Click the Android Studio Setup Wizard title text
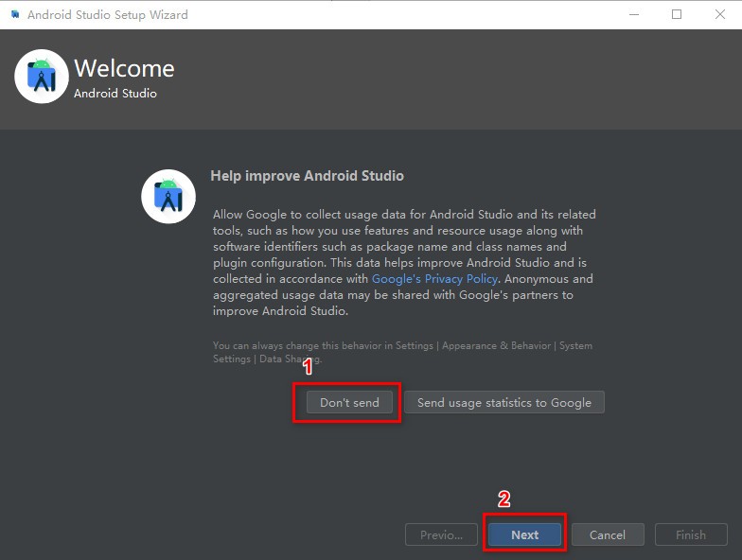 click(107, 15)
